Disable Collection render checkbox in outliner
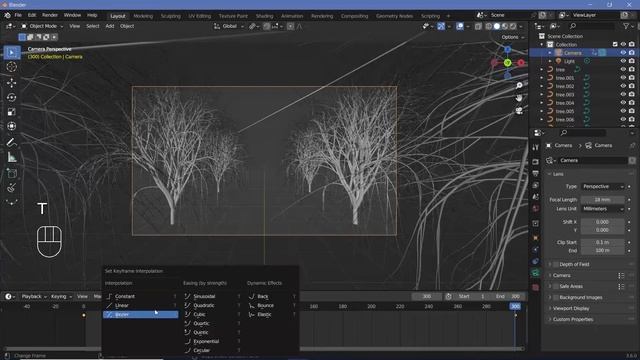Viewport: 640px width, 360px height. click(x=615, y=44)
